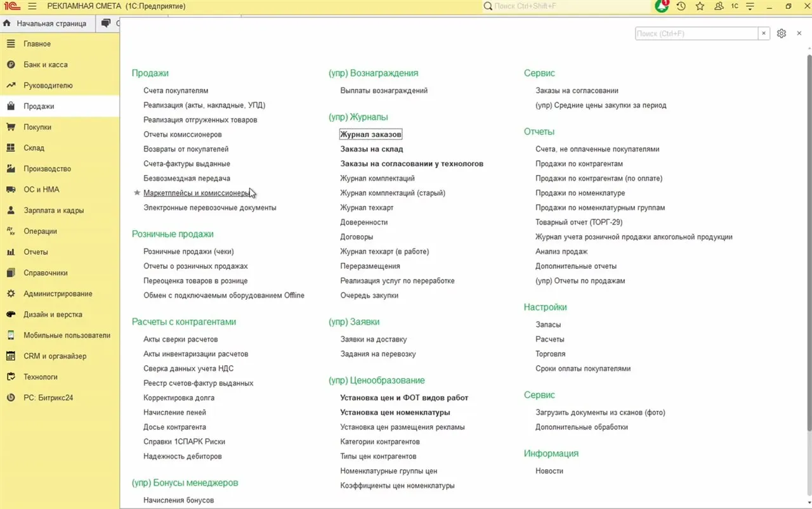Image resolution: width=812 pixels, height=509 pixels.
Task: Open Заказы на согласовании link
Action: [x=577, y=91]
